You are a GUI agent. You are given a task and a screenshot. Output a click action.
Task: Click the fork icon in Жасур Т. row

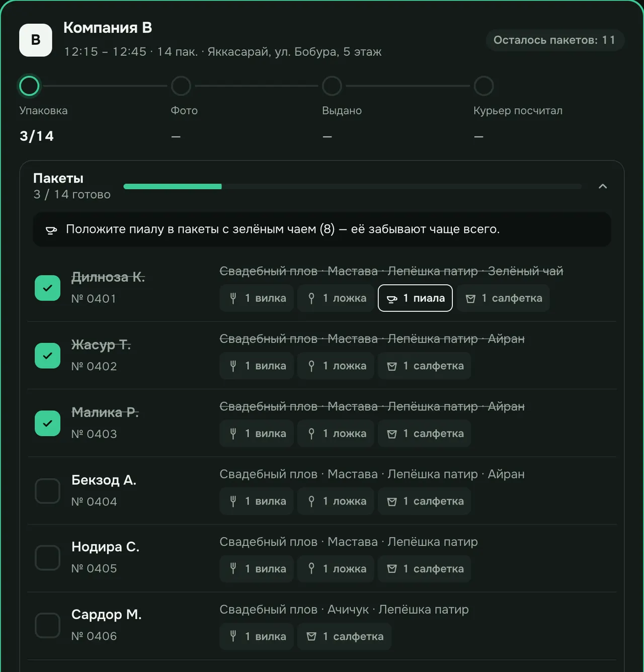(x=233, y=366)
